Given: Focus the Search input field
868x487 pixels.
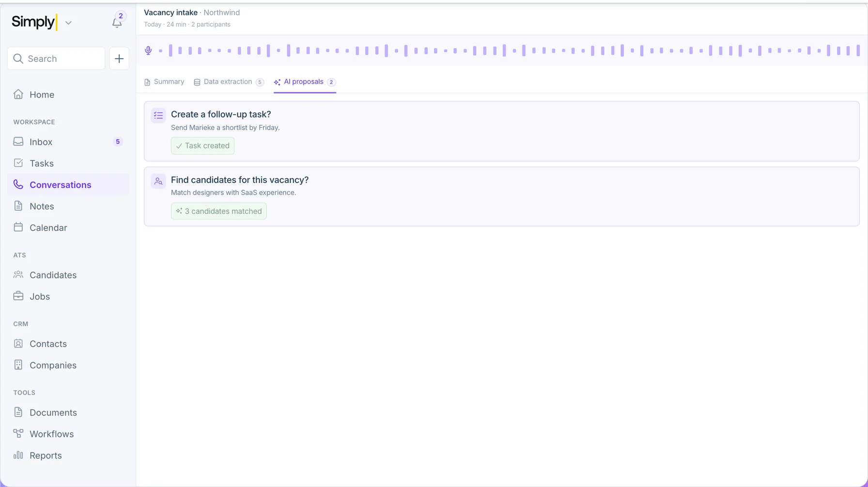Looking at the screenshot, I should [x=56, y=59].
